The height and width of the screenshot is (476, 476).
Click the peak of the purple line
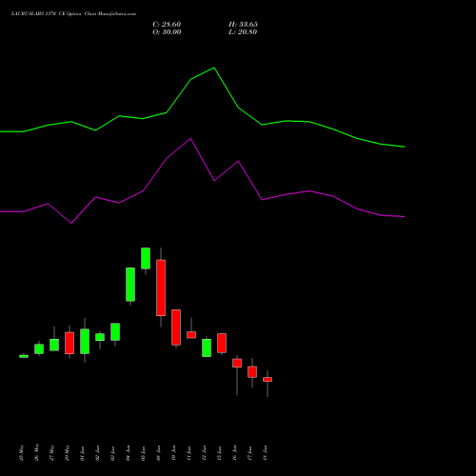(190, 139)
